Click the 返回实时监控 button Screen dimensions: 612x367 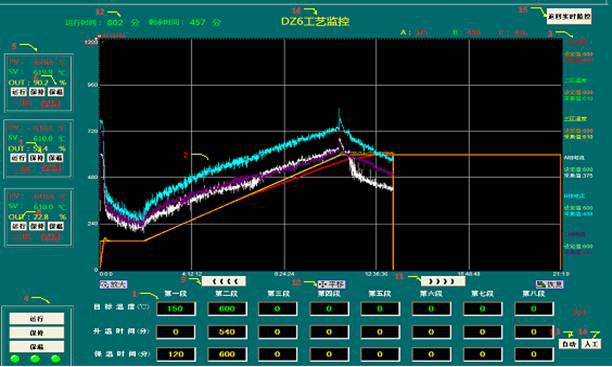click(x=569, y=16)
